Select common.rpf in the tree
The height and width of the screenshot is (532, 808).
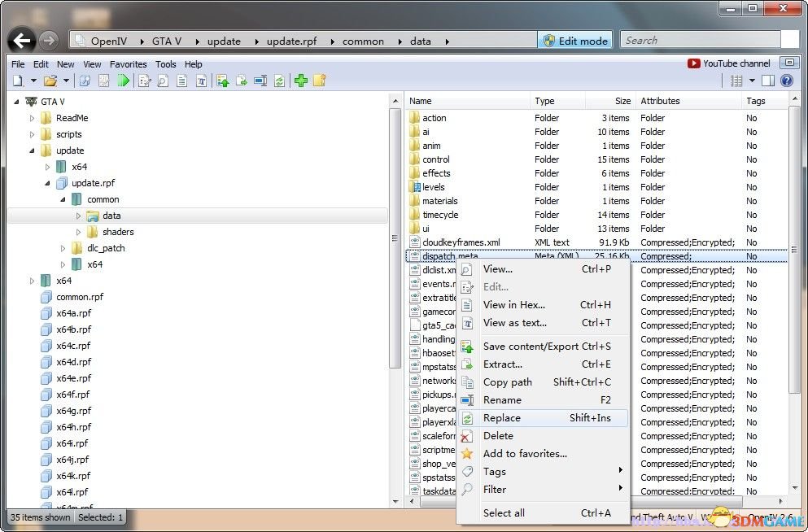pos(72,297)
